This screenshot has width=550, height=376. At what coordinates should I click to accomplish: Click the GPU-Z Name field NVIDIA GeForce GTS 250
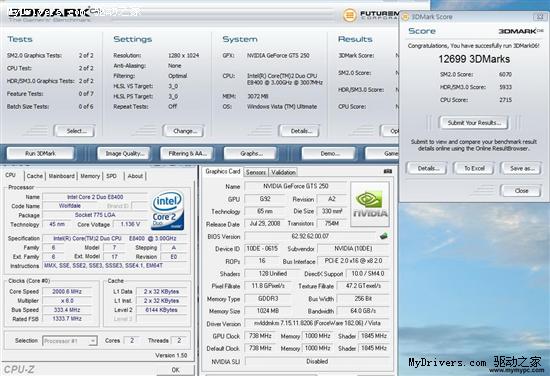click(x=295, y=186)
